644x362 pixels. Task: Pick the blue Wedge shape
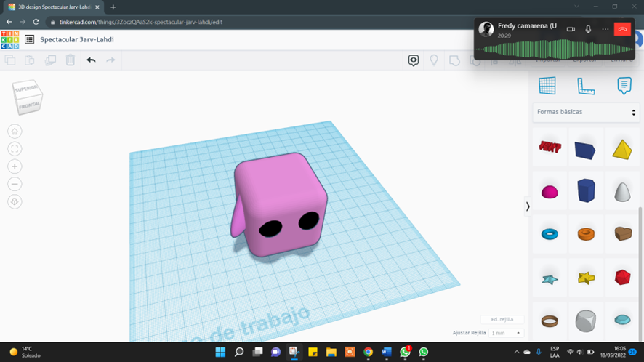(x=585, y=150)
